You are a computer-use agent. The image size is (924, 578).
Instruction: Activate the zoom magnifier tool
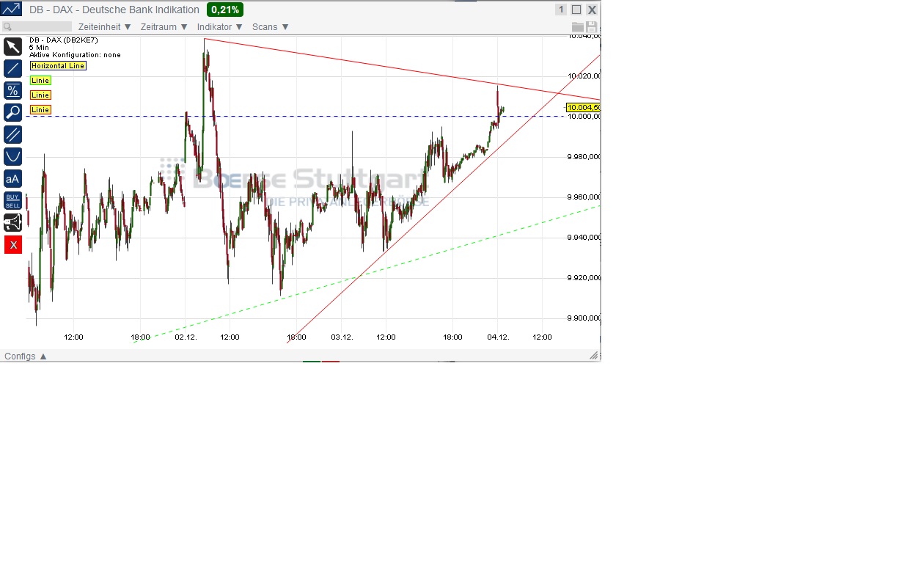(x=12, y=112)
